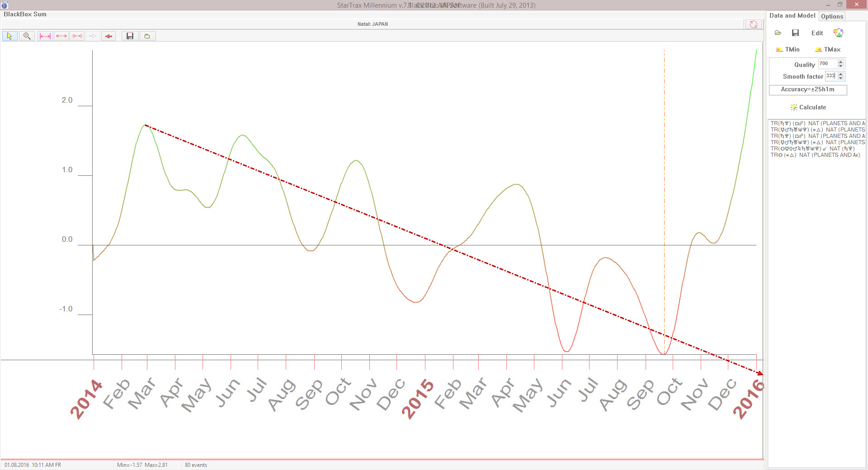Select the last TR Sun model entry
The image size is (868, 470).
coord(815,155)
